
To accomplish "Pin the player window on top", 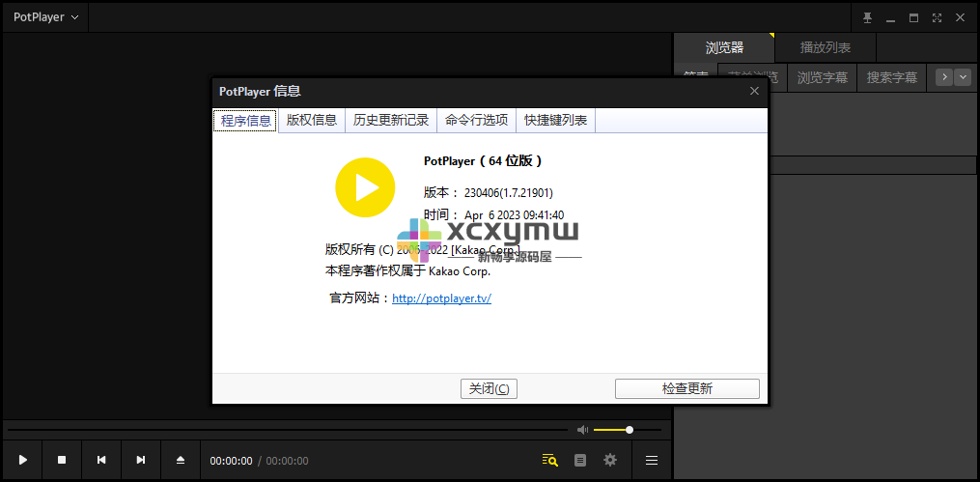I will coord(867,17).
